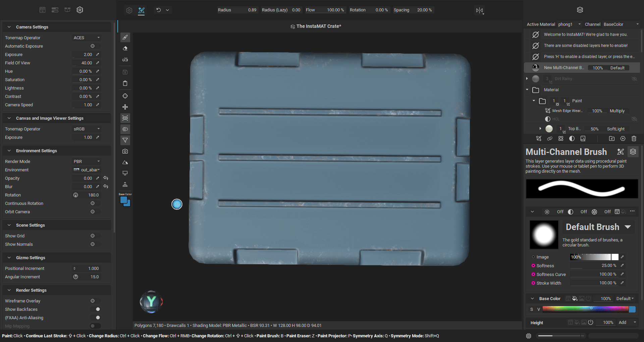Image resolution: width=644 pixels, height=342 pixels.
Task: Expand the Dirt Rainy layer group
Action: (527, 79)
